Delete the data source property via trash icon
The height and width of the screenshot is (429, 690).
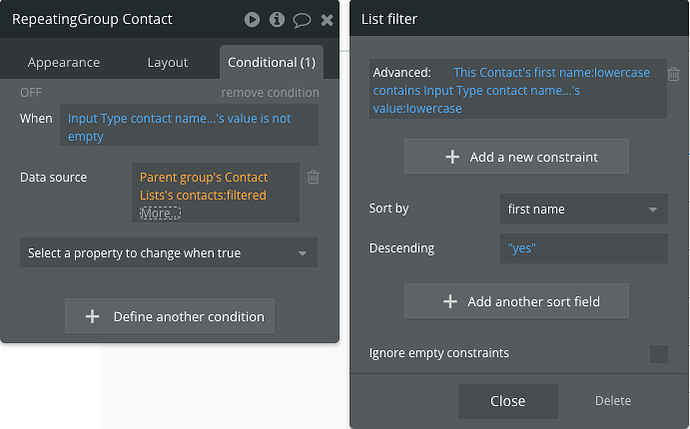point(313,177)
